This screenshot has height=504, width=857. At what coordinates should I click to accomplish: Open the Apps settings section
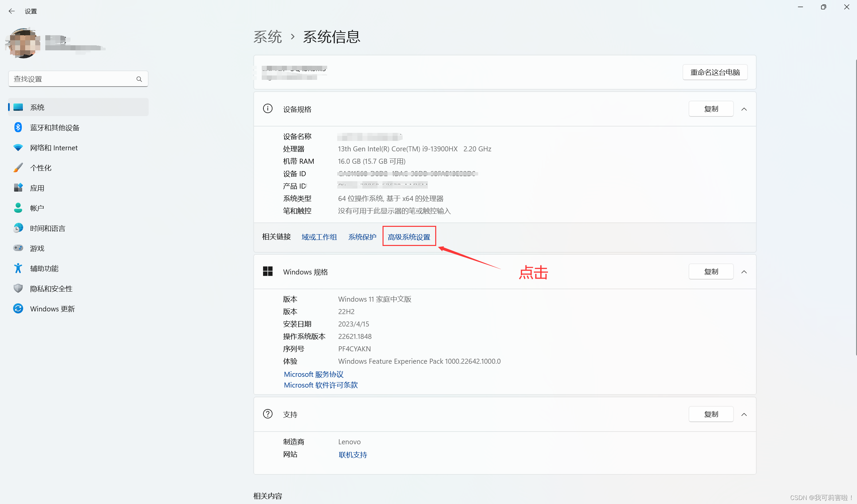click(37, 188)
